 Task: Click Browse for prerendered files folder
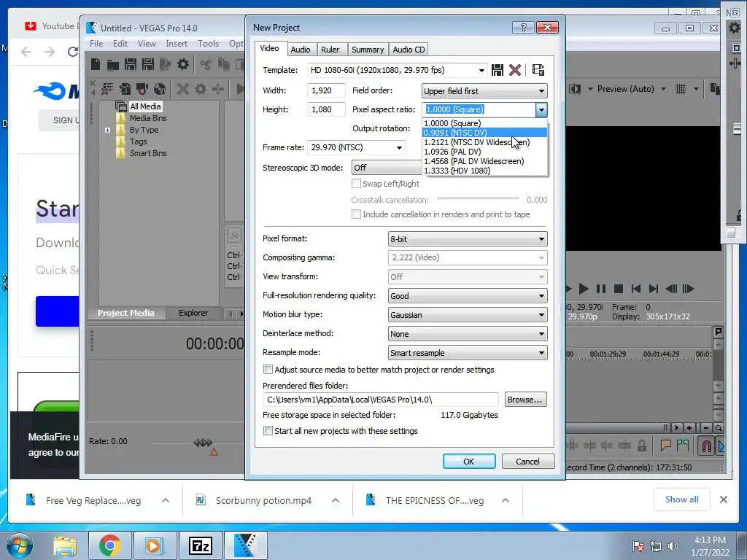[525, 400]
